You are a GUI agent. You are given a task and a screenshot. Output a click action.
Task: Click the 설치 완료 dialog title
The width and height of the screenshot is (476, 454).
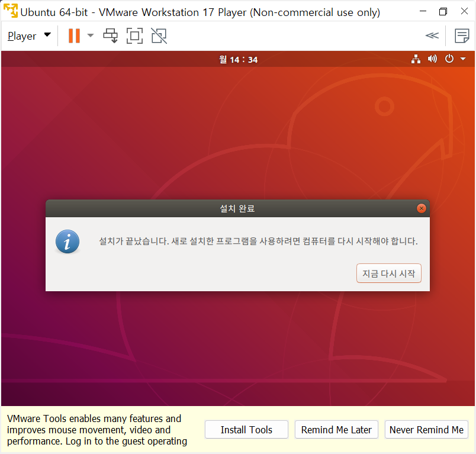(237, 208)
